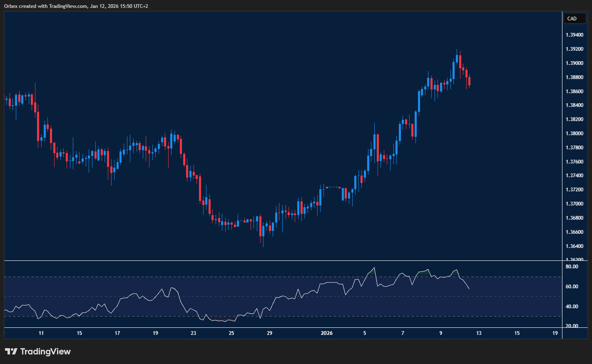The height and width of the screenshot is (364, 592).
Task: Select the 13 date label on time axis
Action: [479, 333]
